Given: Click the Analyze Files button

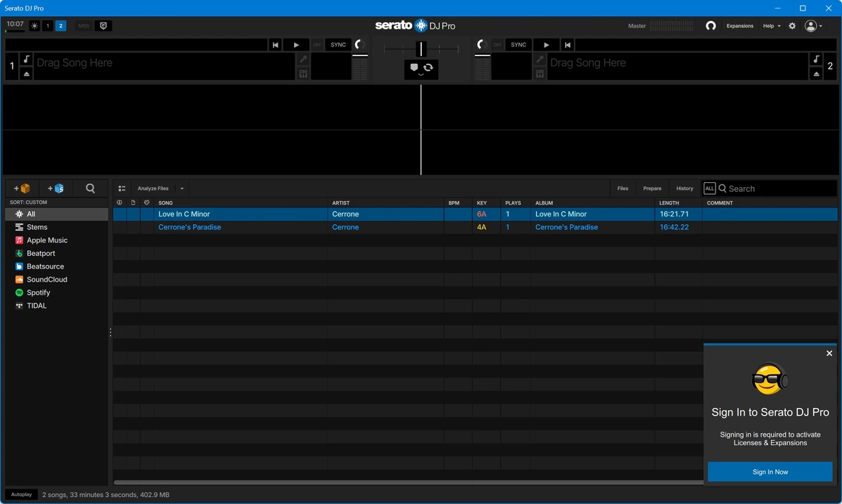Looking at the screenshot, I should (x=153, y=189).
